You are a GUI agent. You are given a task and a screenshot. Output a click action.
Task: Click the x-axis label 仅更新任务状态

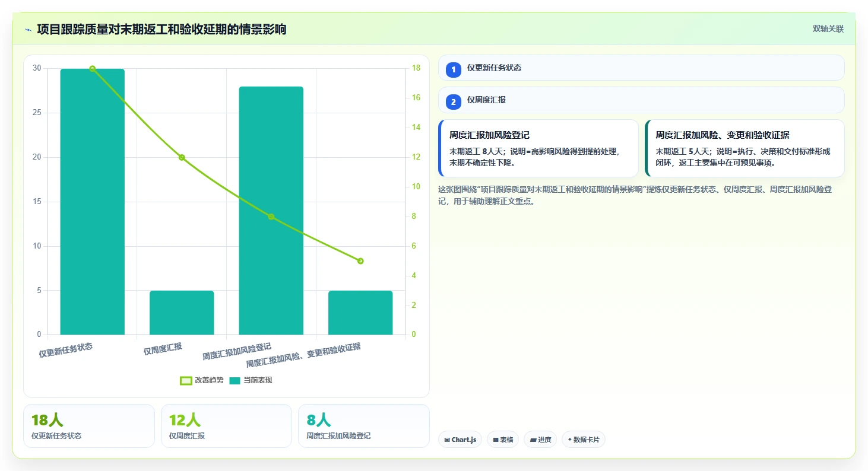point(66,350)
